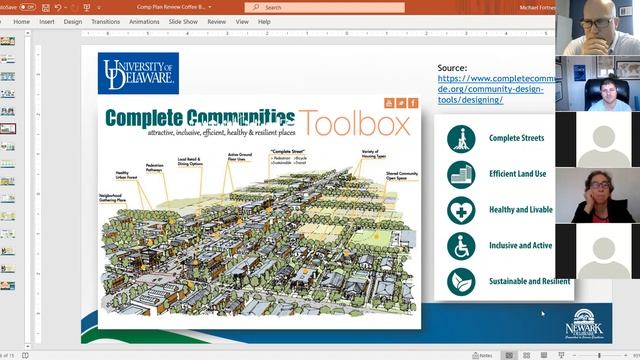
Task: Open Customize Quick Access Toolbar dropdown
Action: pyautogui.click(x=99, y=7)
